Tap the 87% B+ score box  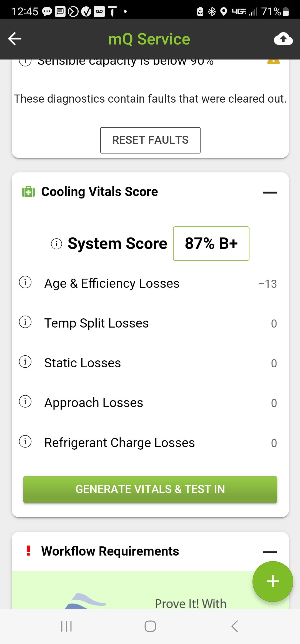[211, 244]
